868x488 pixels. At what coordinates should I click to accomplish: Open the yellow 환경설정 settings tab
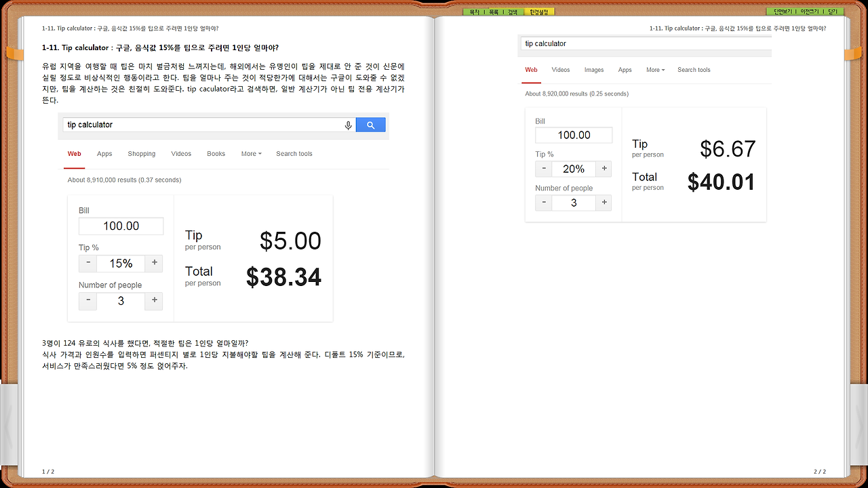540,12
